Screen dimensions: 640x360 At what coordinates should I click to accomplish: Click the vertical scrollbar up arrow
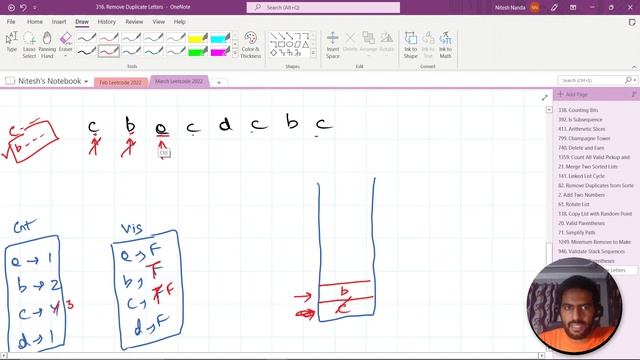549,109
